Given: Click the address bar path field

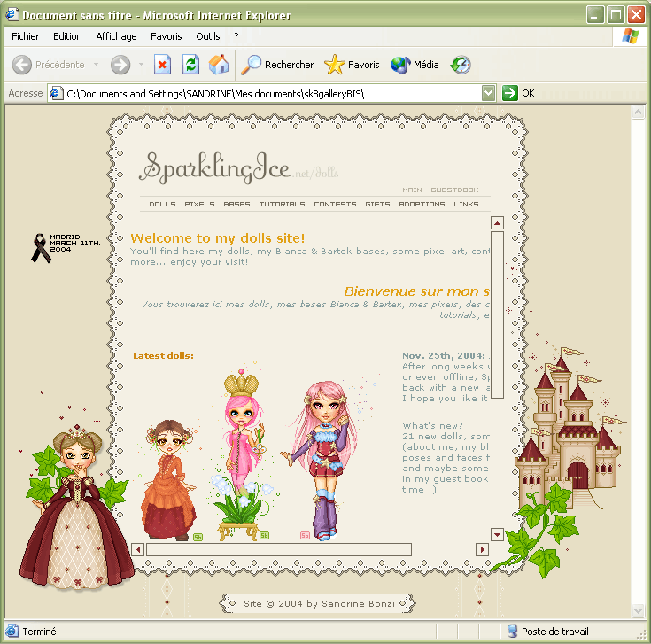Looking at the screenshot, I should tap(266, 93).
